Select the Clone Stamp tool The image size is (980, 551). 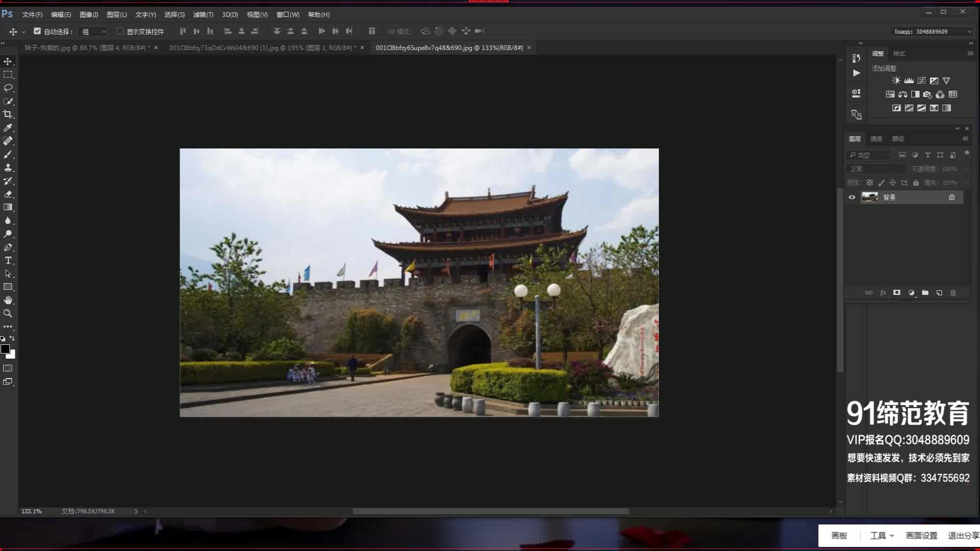pos(8,167)
